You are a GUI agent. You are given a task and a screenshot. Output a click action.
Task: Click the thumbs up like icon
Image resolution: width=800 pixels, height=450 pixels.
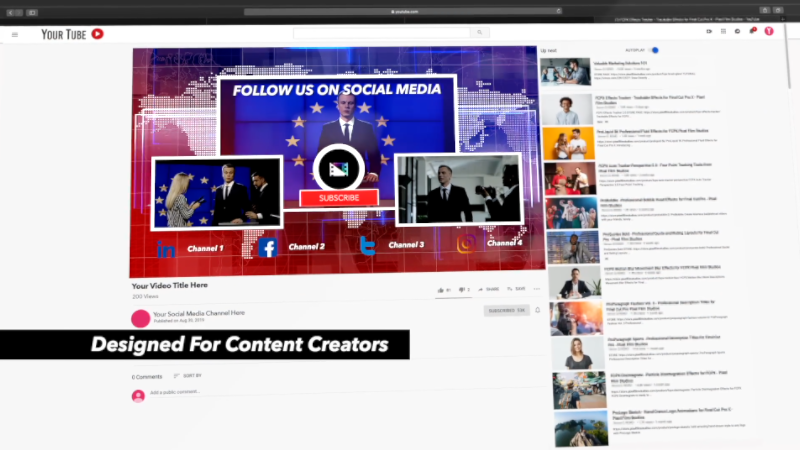[x=441, y=290]
